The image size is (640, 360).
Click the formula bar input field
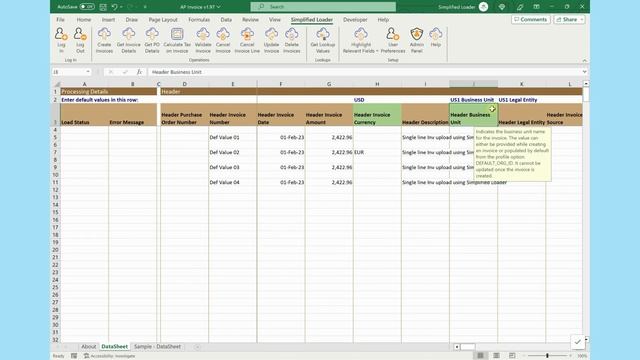click(364, 72)
